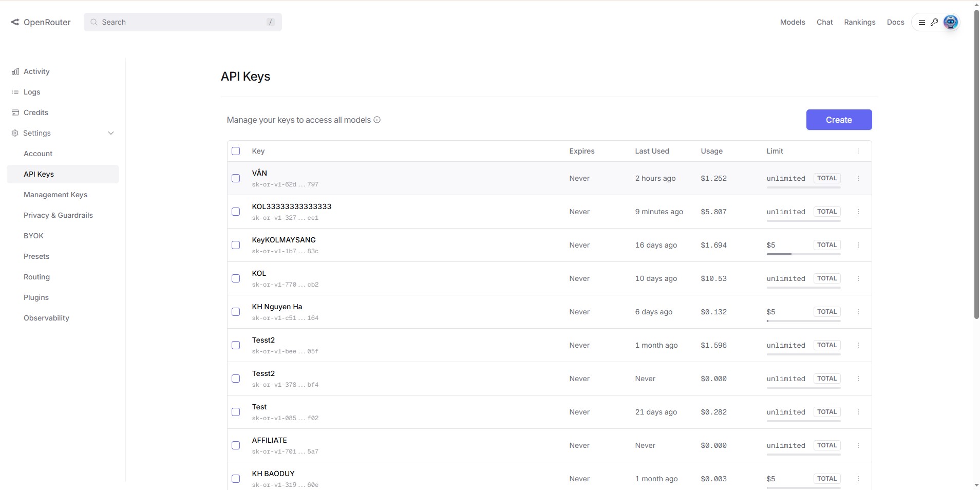Screen dimensions: 980x490
Task: Click the info icon beside manage keys text
Action: point(377,120)
